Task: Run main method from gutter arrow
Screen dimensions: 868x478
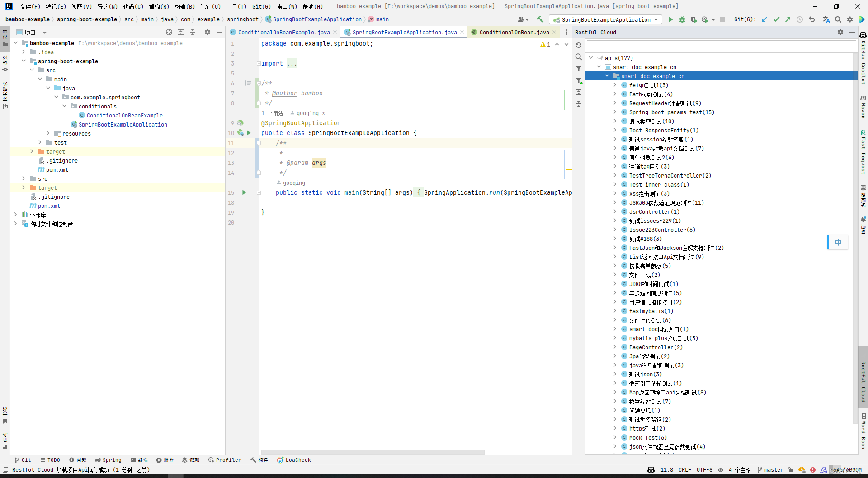Action: tap(244, 192)
